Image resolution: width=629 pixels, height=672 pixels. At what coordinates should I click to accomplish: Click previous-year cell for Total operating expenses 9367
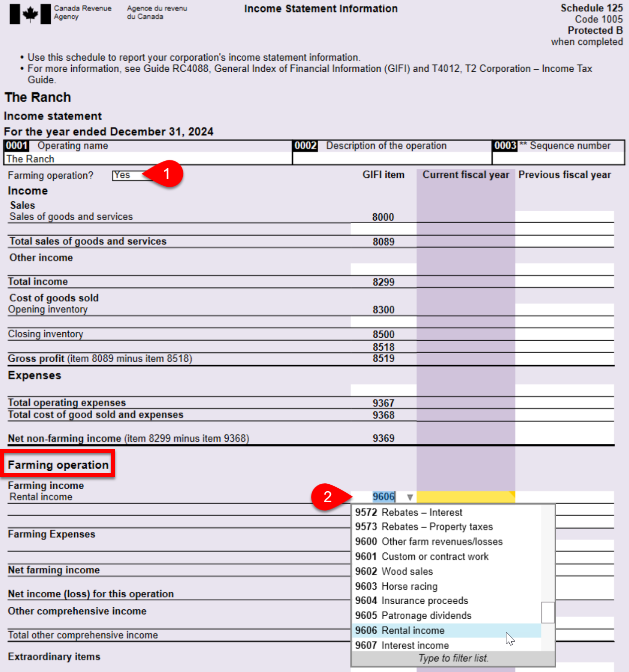coord(565,403)
